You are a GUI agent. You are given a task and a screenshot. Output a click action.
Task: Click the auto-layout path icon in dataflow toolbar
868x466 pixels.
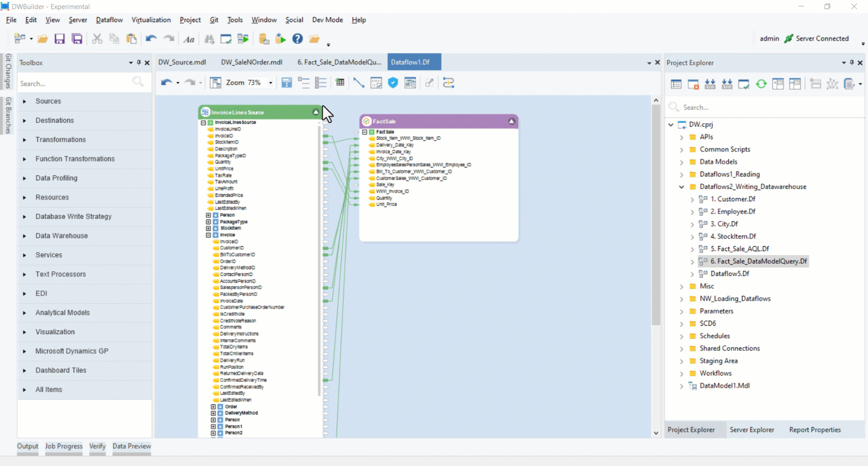(449, 83)
